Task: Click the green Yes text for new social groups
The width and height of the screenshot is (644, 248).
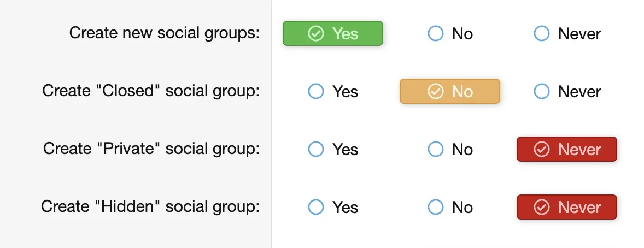Action: pyautogui.click(x=345, y=34)
